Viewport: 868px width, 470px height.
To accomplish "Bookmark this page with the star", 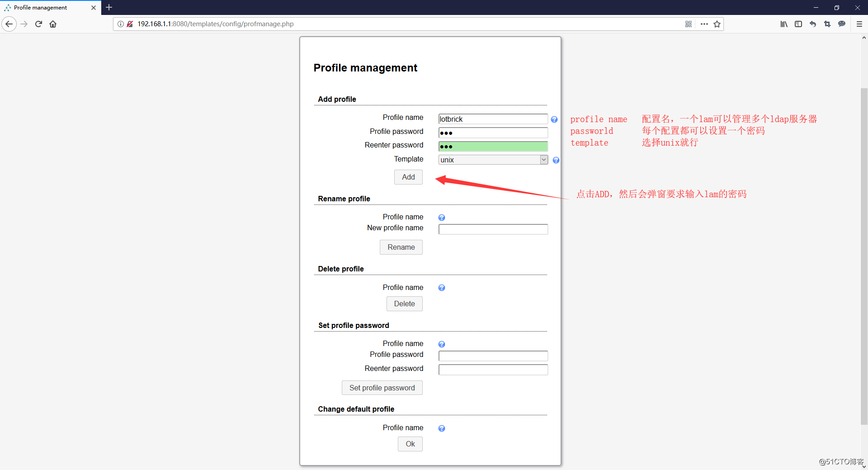I will tap(717, 24).
